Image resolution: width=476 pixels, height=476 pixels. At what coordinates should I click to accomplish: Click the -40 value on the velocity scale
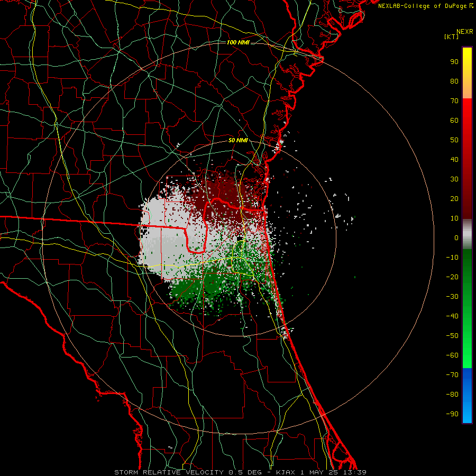(452, 316)
